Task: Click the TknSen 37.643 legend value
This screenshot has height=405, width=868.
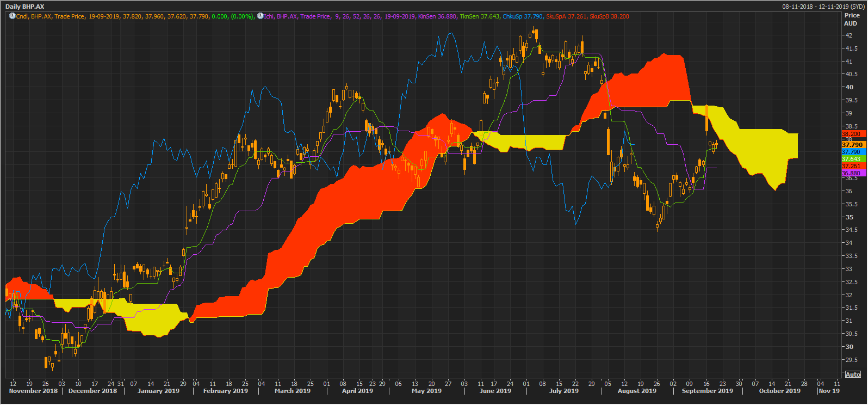Action: tap(480, 16)
